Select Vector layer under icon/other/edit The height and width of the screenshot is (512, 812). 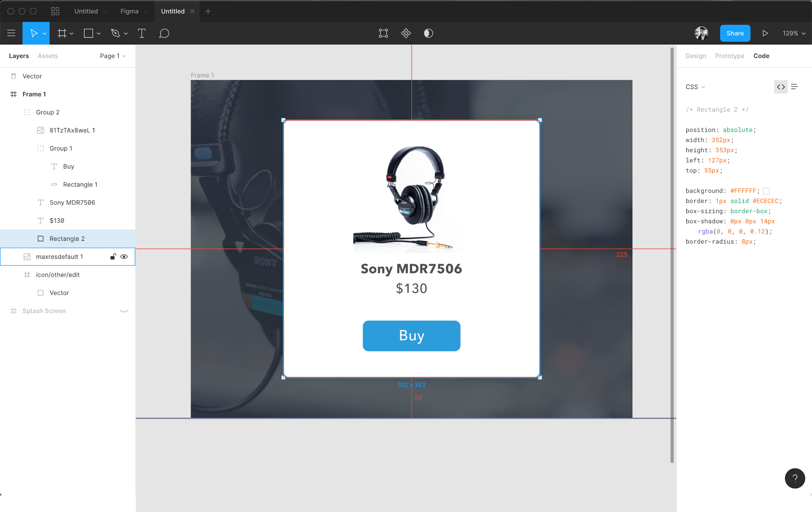point(68,293)
